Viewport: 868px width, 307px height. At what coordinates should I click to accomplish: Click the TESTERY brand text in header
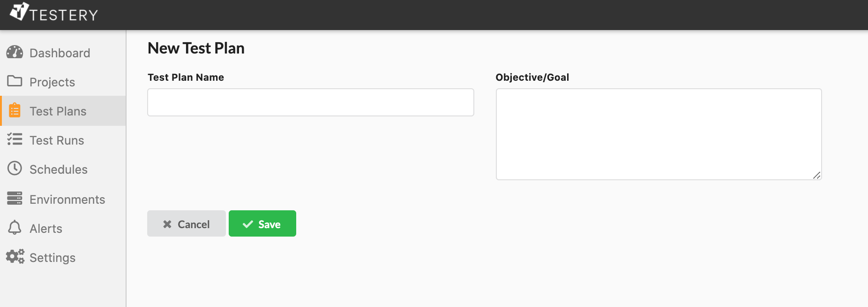coord(64,15)
